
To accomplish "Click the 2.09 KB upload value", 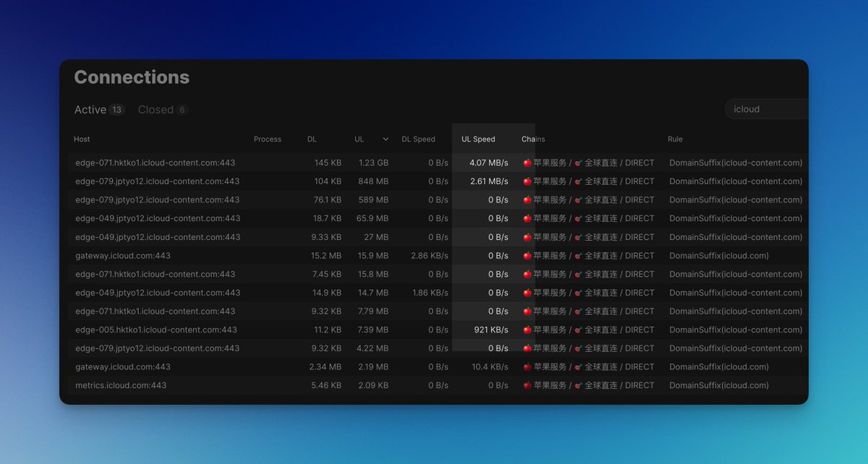I will [373, 385].
